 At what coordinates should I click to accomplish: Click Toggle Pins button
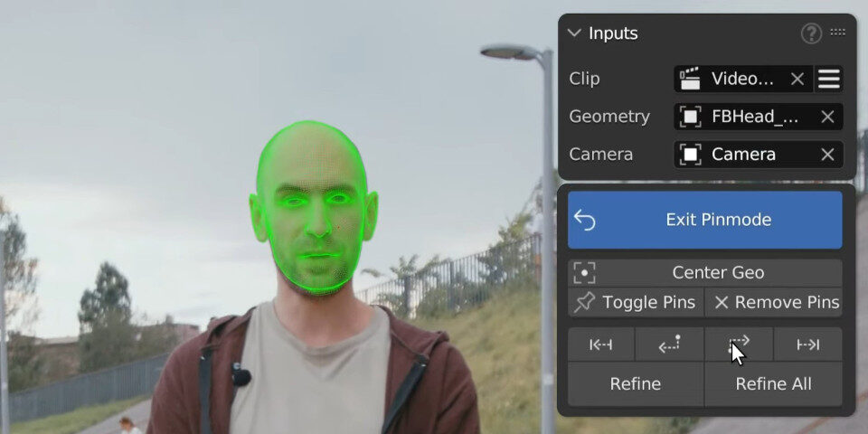point(636,302)
